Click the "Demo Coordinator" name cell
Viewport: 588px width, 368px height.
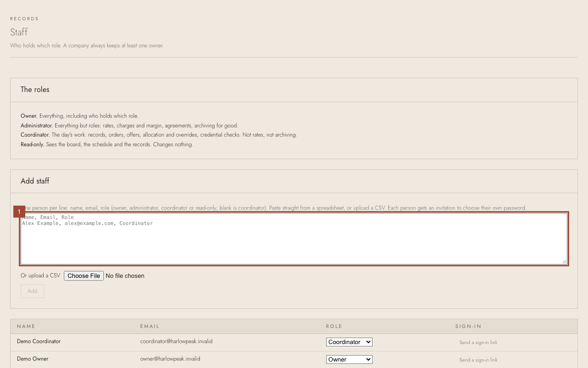tap(39, 341)
